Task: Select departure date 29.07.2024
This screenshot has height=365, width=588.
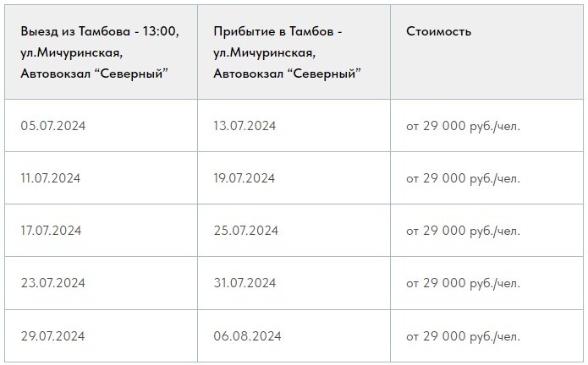Action: pyautogui.click(x=54, y=335)
